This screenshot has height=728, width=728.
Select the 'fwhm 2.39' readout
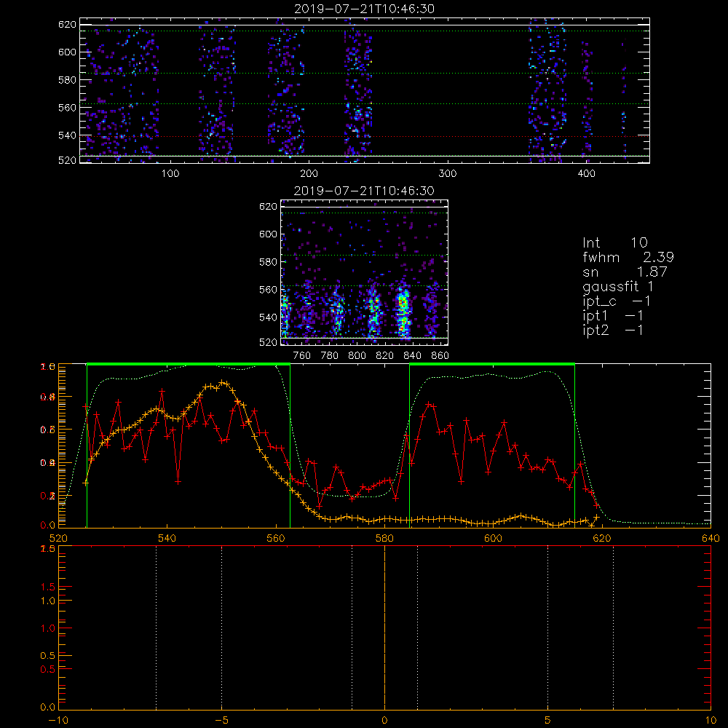point(628,257)
